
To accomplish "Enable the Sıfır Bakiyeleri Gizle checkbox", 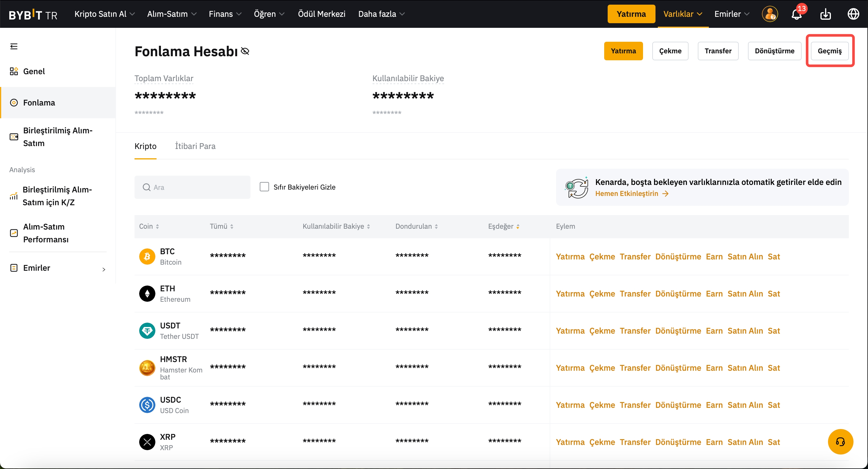I will tap(264, 187).
